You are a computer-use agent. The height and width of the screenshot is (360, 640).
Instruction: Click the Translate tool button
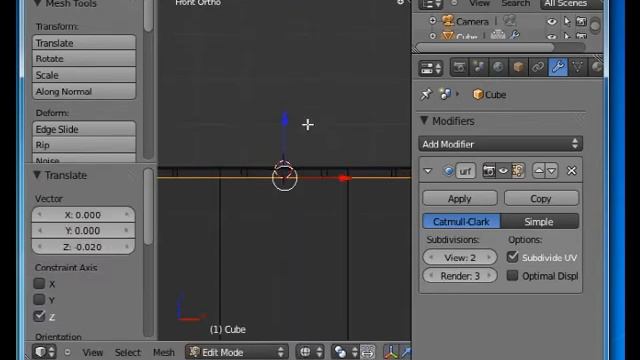[x=84, y=43]
